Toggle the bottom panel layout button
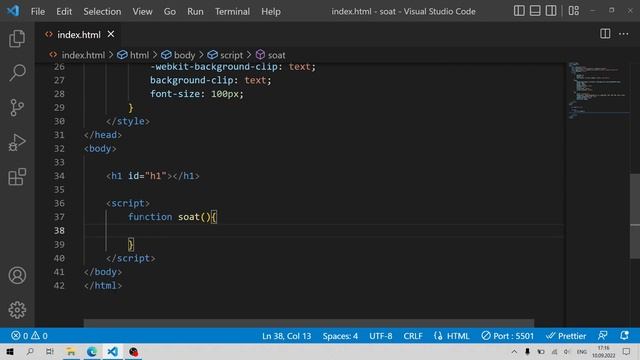The height and width of the screenshot is (360, 640). 535,11
